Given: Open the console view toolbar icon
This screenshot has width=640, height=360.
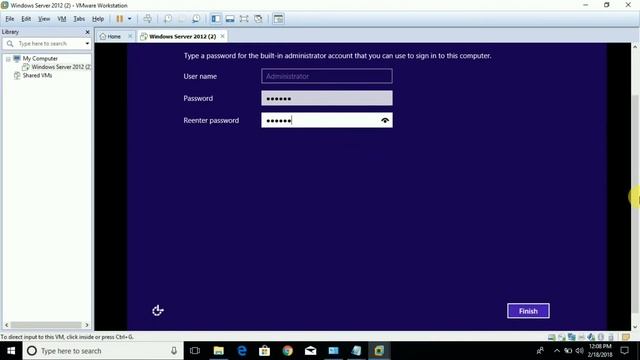Looking at the screenshot, I should (x=278, y=19).
